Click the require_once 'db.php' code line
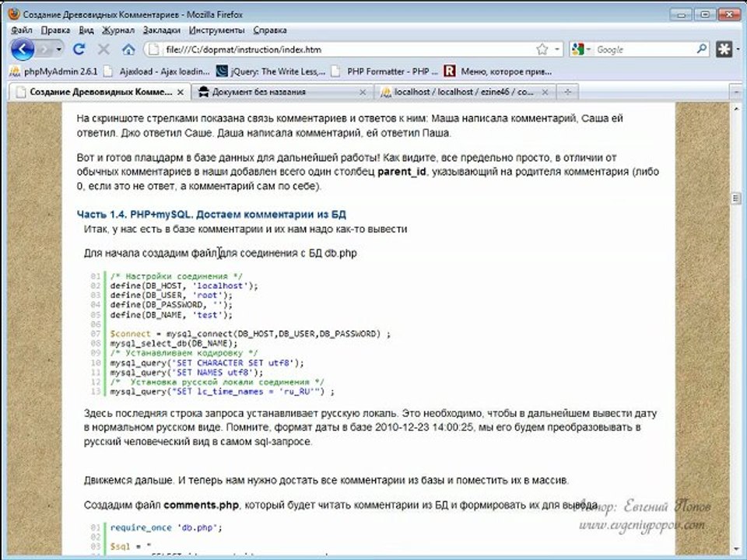This screenshot has height=560, width=747. (x=167, y=527)
